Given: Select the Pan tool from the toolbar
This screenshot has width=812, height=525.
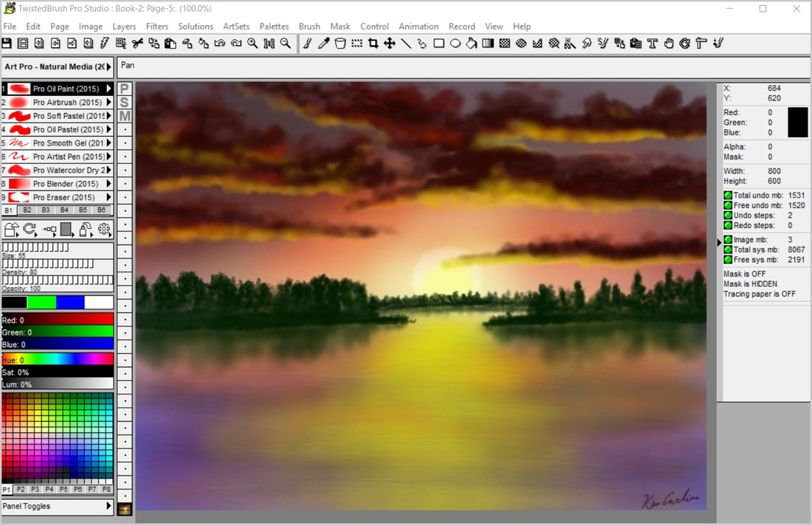Looking at the screenshot, I should (x=668, y=43).
